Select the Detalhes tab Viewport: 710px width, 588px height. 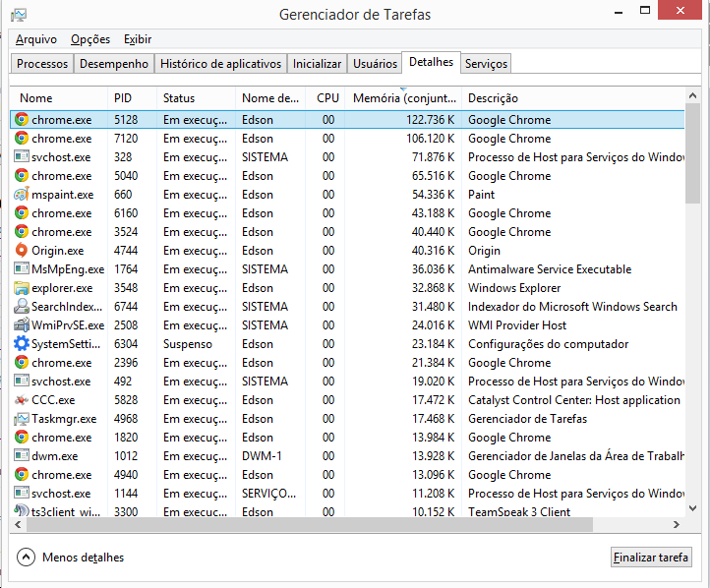[x=431, y=62]
